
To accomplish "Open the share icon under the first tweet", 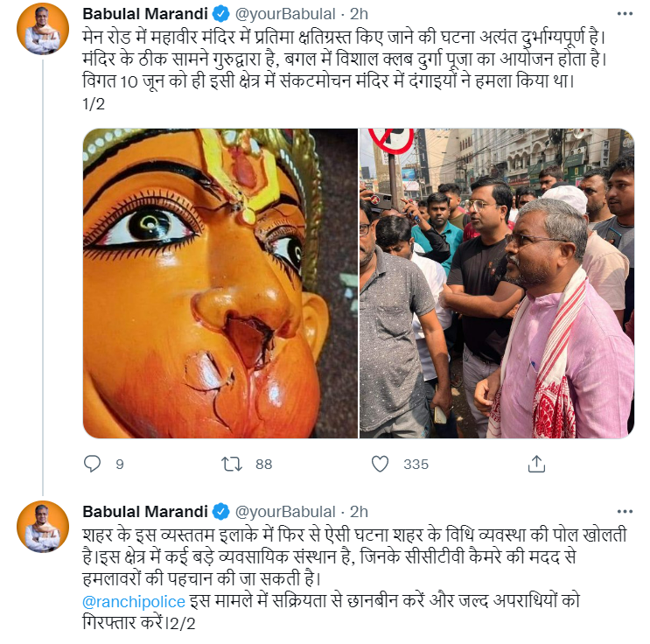I will 536,464.
